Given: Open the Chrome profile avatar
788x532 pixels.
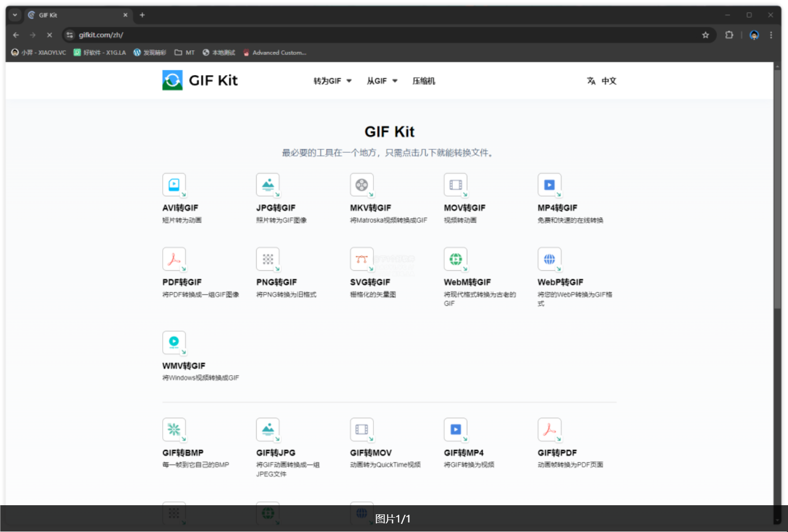Looking at the screenshot, I should click(754, 35).
